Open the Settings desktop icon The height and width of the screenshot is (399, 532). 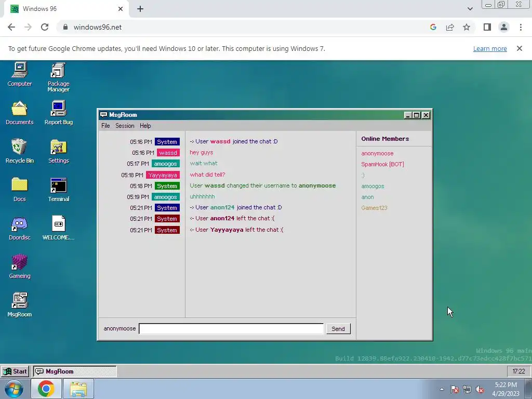point(58,151)
